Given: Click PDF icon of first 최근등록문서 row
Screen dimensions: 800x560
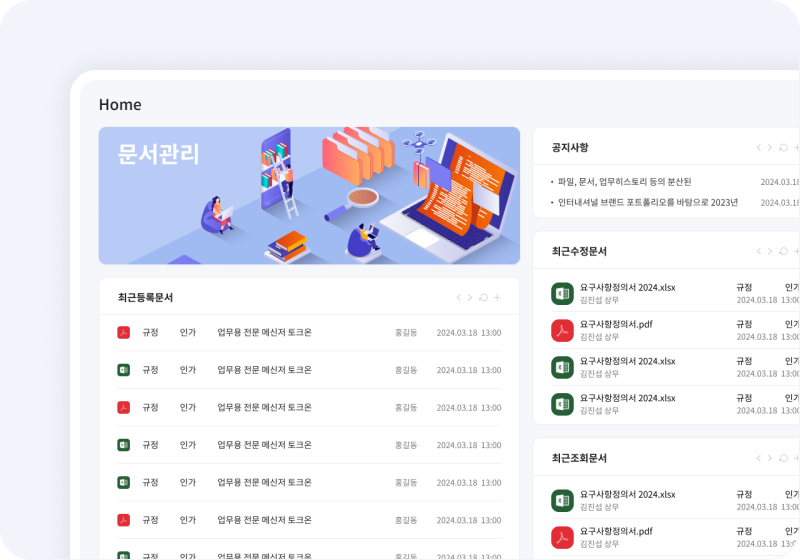Looking at the screenshot, I should pyautogui.click(x=124, y=333).
